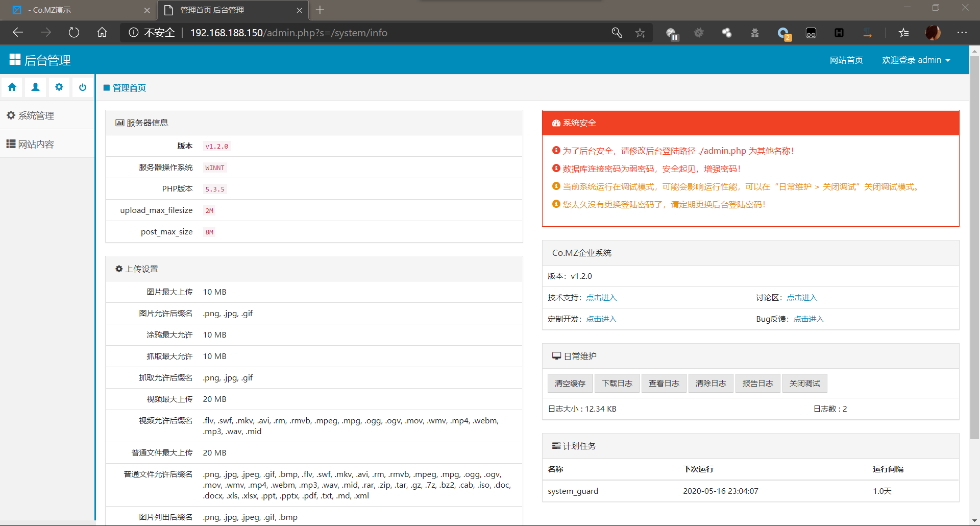Screen dimensions: 980x526
Task: Go to 网站首页 link in header
Action: (x=846, y=60)
